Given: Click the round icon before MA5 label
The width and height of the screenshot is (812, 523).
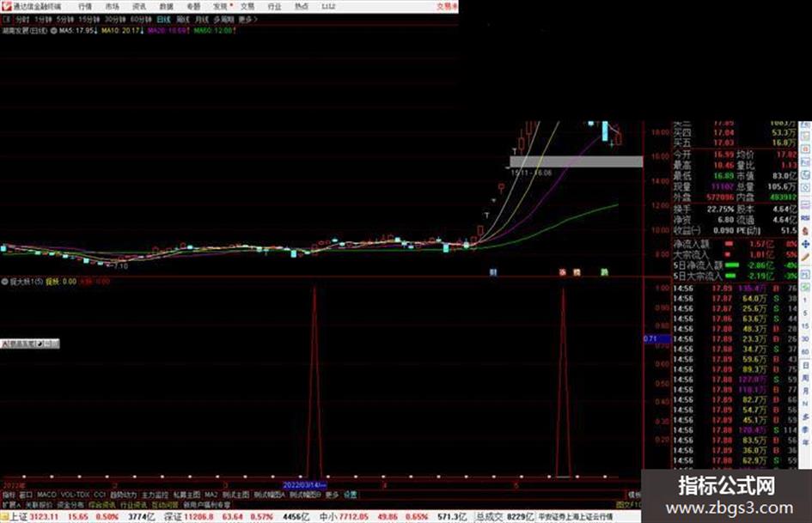Looking at the screenshot, I should [x=53, y=31].
